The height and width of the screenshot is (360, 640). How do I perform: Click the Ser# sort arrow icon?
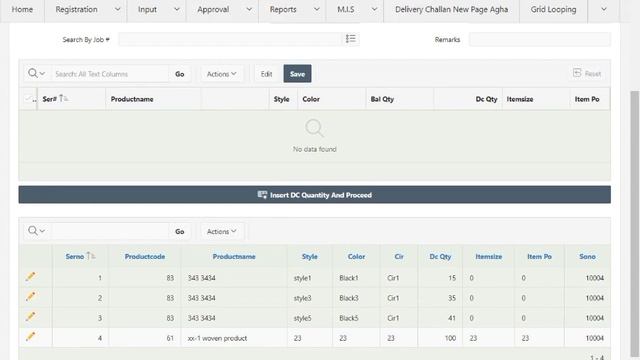(x=63, y=98)
